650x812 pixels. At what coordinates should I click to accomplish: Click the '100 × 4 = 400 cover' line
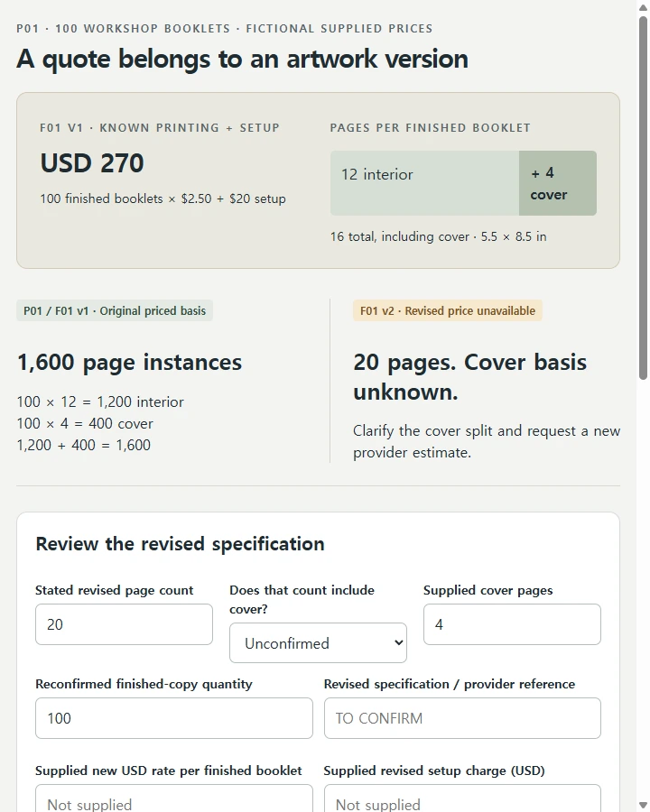(85, 424)
